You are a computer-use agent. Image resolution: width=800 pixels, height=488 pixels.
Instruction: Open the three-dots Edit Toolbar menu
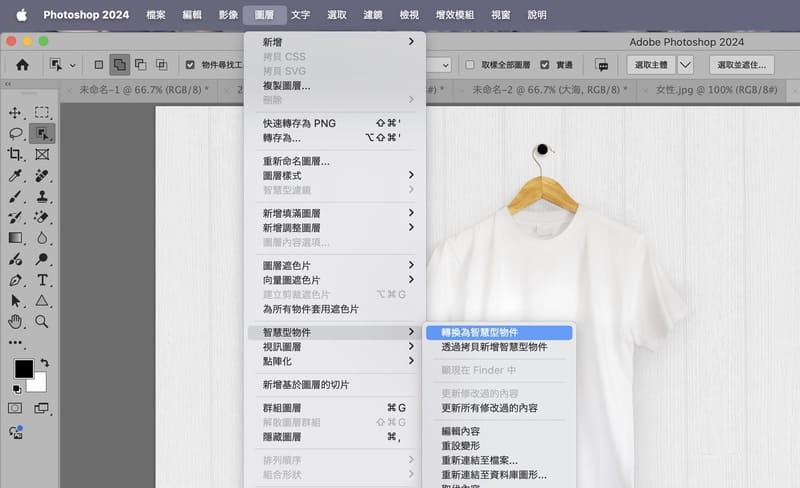coord(15,343)
